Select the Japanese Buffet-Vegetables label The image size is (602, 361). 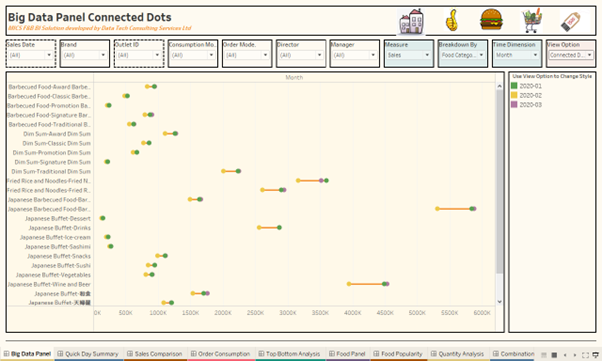tap(53, 275)
